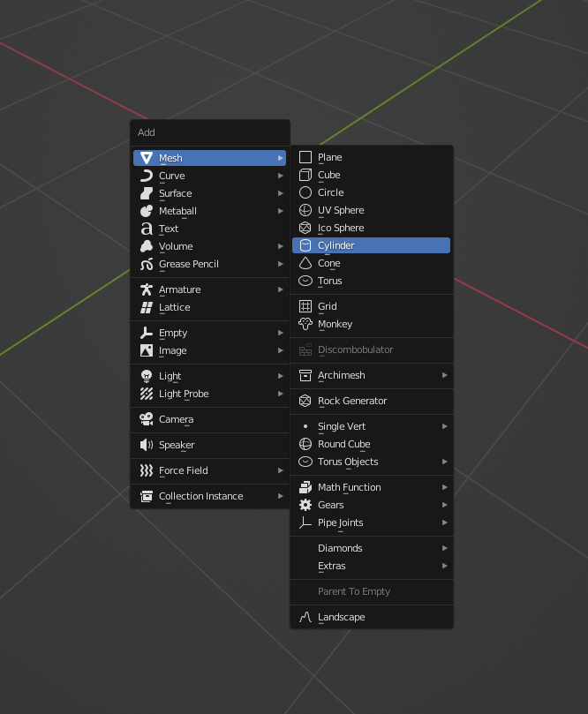The height and width of the screenshot is (714, 588).
Task: Click the Image label text
Action: pos(173,350)
